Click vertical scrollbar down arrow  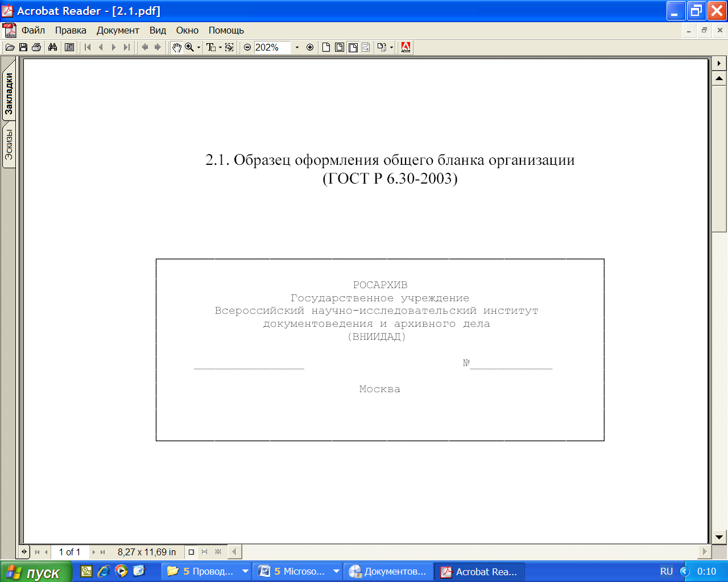click(719, 537)
